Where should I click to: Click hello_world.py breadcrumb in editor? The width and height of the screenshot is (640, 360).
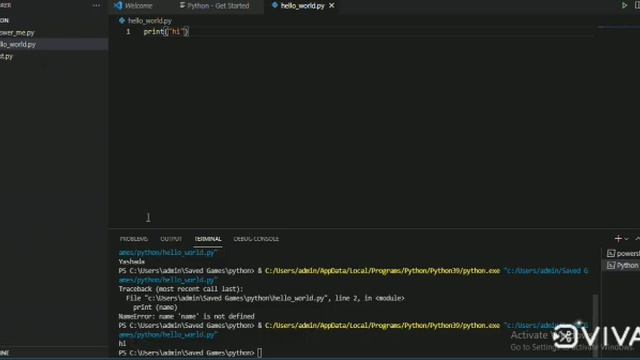150,21
